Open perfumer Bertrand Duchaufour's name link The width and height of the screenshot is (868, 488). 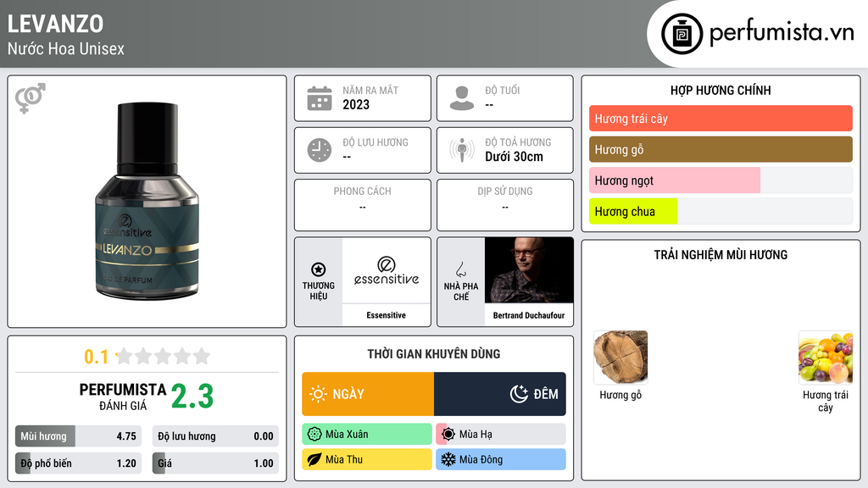coord(529,315)
